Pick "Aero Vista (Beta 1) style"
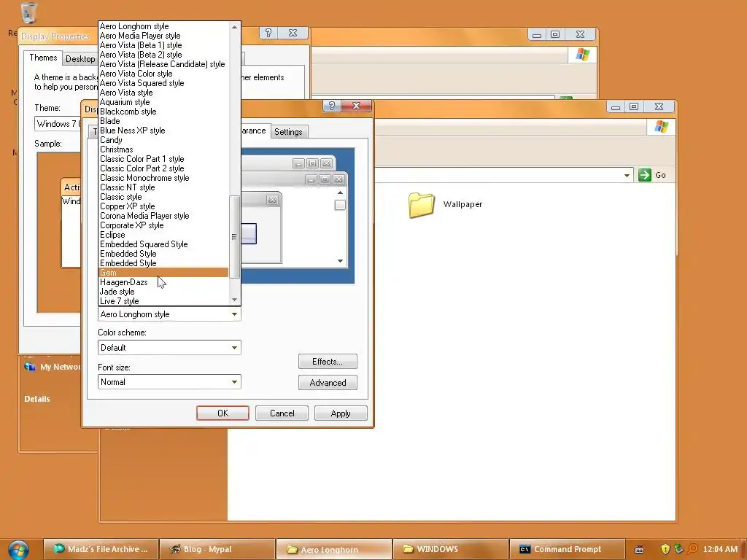This screenshot has width=747, height=560. (x=163, y=45)
